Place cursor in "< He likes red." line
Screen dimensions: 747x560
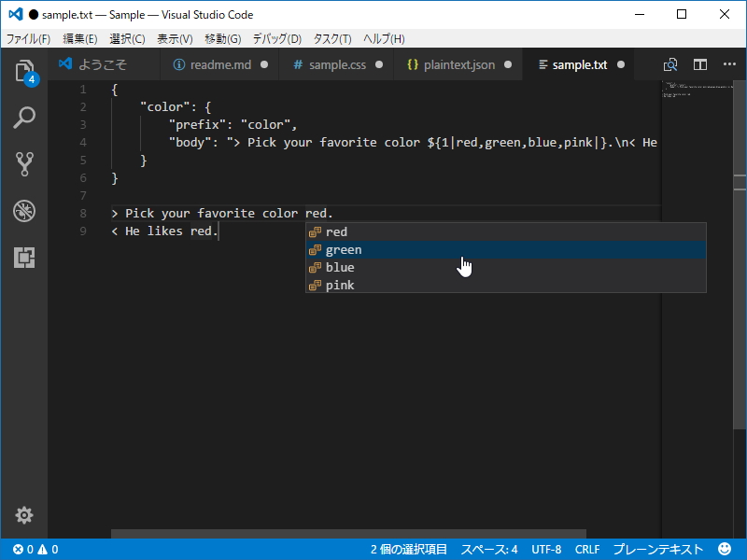pos(165,231)
